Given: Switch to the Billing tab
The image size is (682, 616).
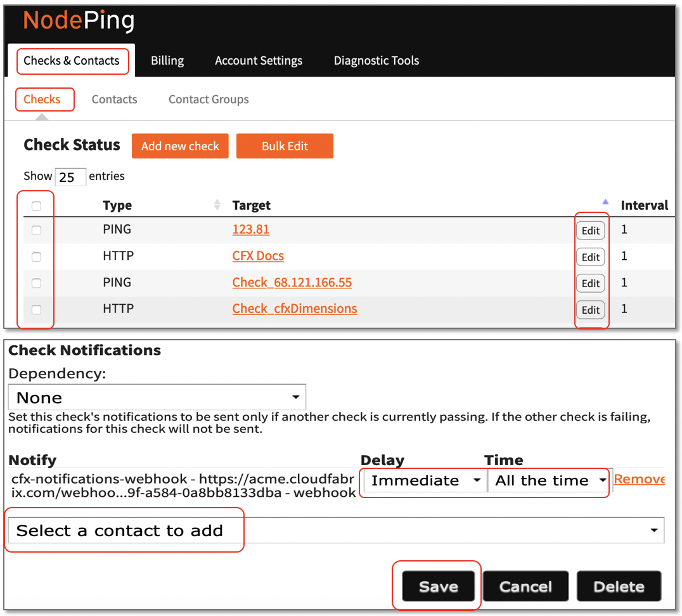Looking at the screenshot, I should pyautogui.click(x=167, y=61).
